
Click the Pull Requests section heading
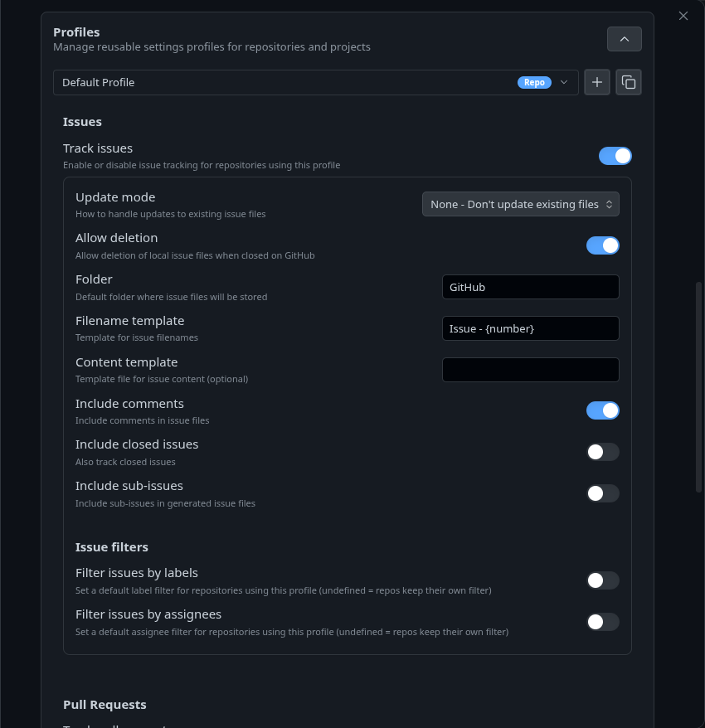[x=105, y=704]
